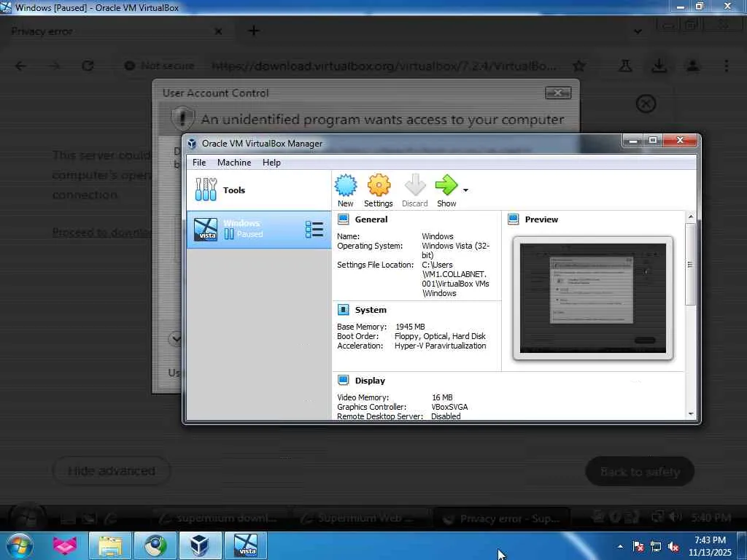Screen dimensions: 747x560
Task: Select the Windows paused VM entry
Action: [259, 230]
